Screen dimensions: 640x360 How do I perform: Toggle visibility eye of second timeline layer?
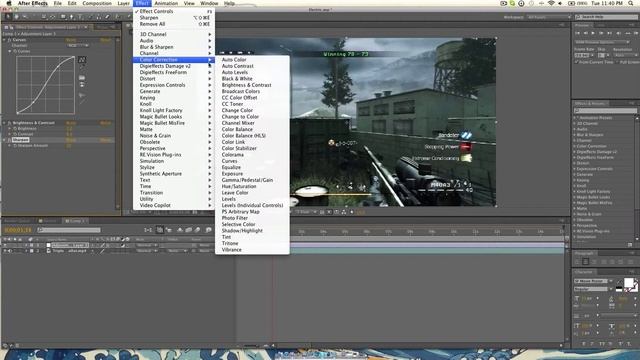[5, 251]
